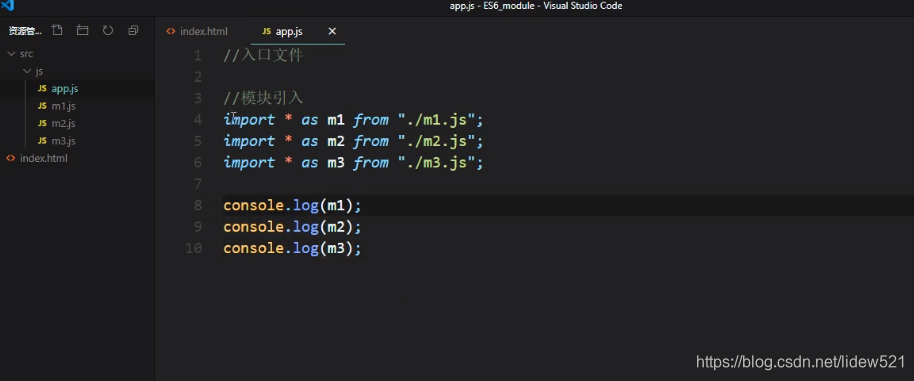
Task: Collapse the src folder
Action: coord(10,54)
